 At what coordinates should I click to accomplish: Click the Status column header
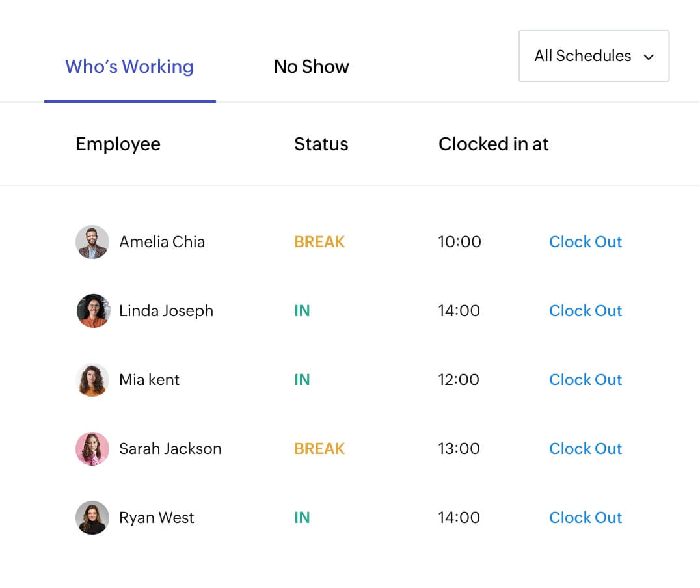coord(321,144)
